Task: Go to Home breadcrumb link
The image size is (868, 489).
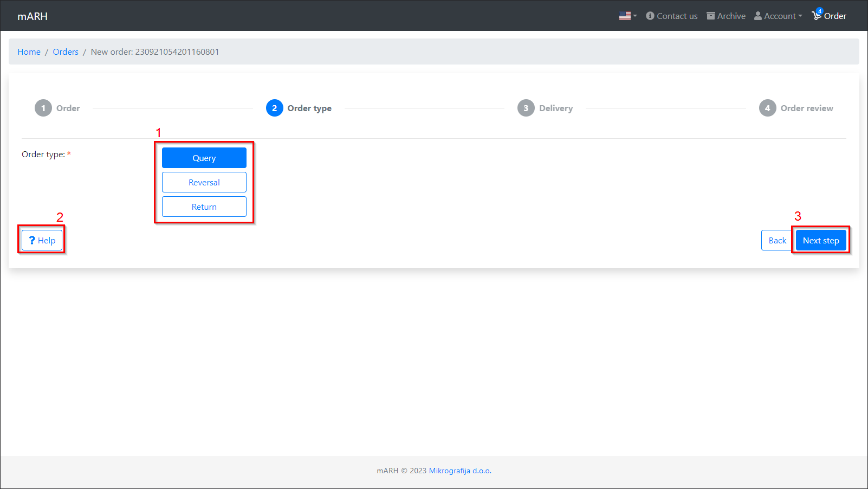Action: coord(29,52)
